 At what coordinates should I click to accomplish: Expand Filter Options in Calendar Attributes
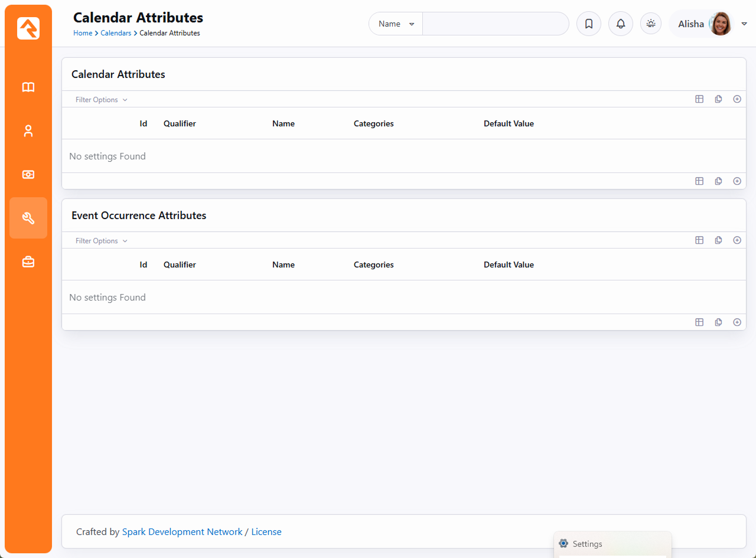(101, 100)
